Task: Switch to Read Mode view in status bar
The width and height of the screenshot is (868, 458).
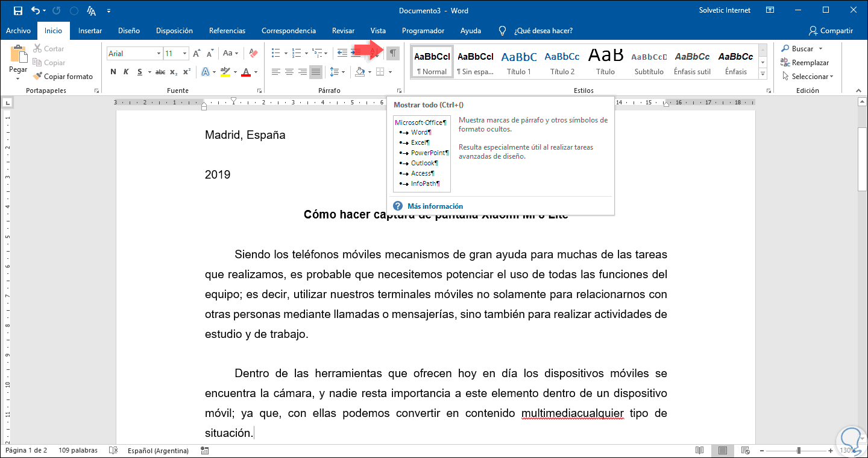Action: (x=699, y=451)
